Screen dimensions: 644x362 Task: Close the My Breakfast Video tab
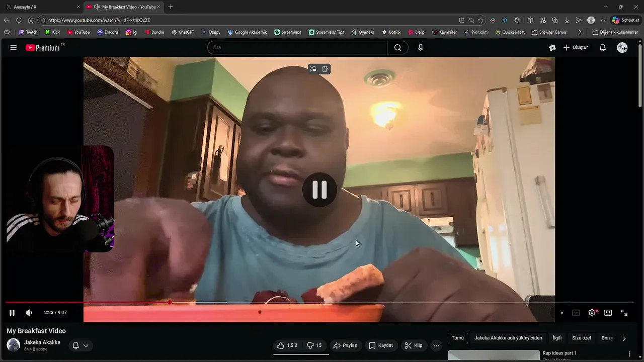click(x=158, y=7)
